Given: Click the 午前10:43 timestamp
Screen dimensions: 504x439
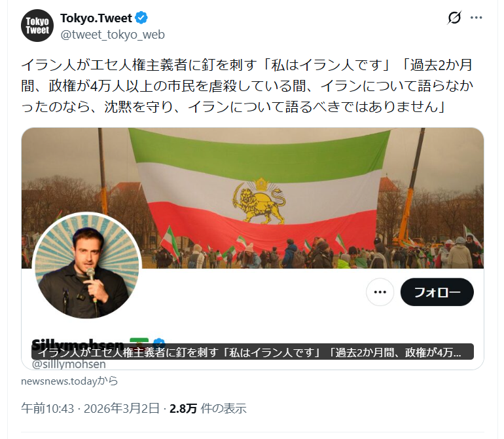Looking at the screenshot, I should coord(48,408).
